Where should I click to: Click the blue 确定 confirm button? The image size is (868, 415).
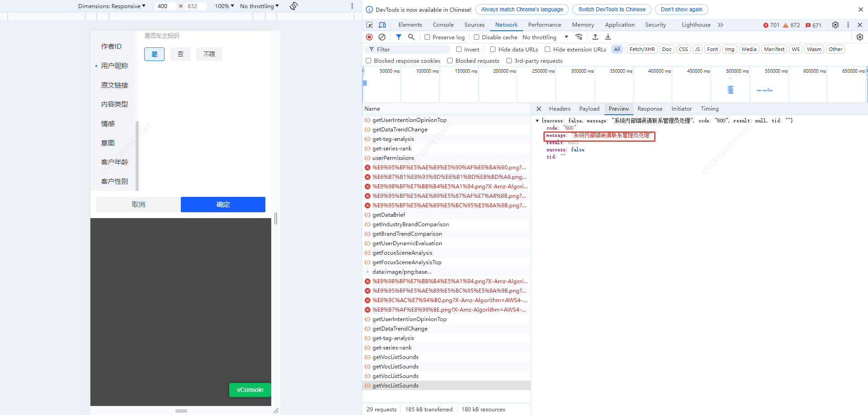(223, 205)
